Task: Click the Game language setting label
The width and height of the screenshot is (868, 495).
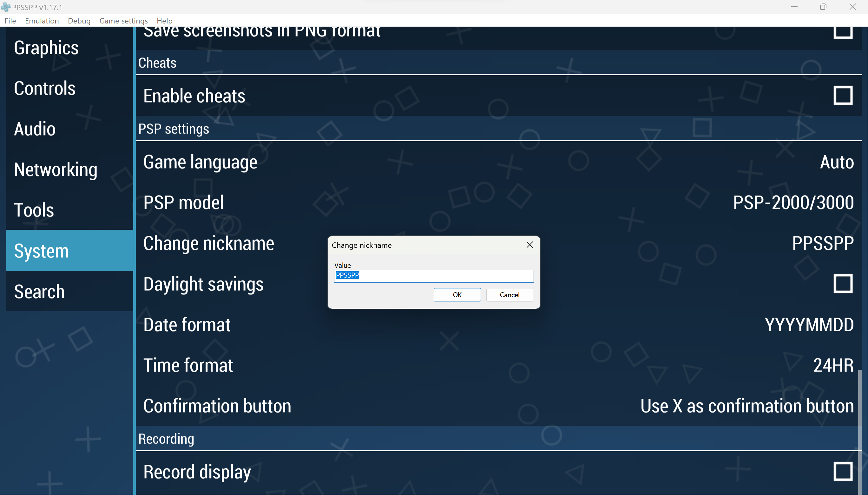Action: (x=200, y=162)
